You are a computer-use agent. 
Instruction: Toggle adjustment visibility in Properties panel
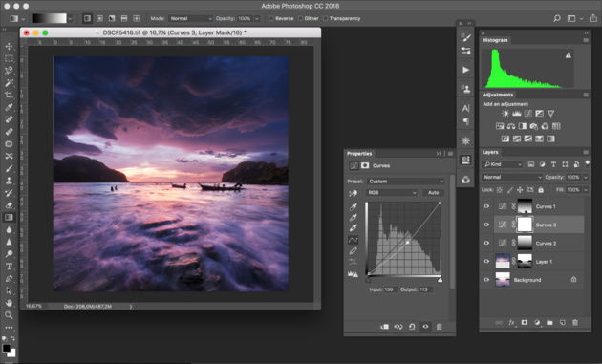425,327
